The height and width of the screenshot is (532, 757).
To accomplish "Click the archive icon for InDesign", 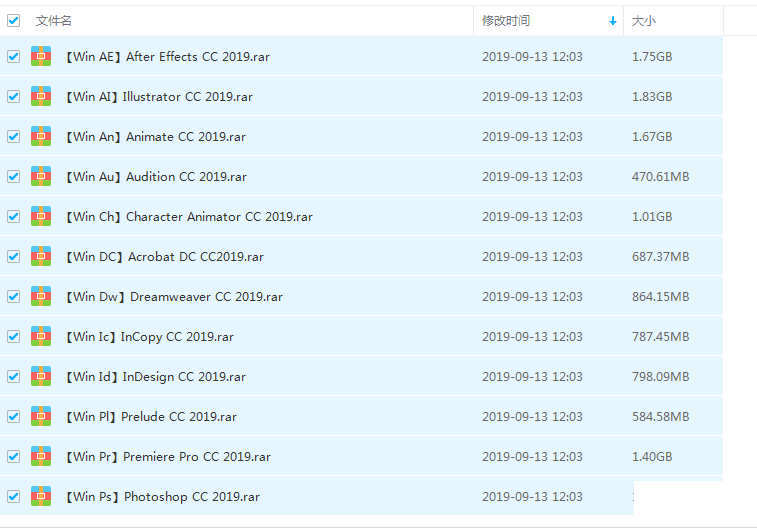I will 41,376.
